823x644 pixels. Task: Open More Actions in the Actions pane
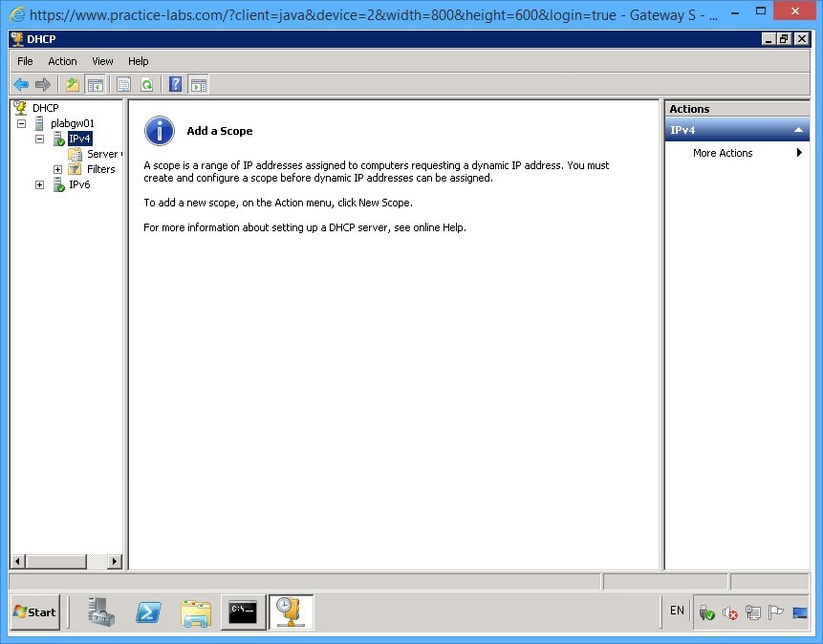click(x=724, y=153)
